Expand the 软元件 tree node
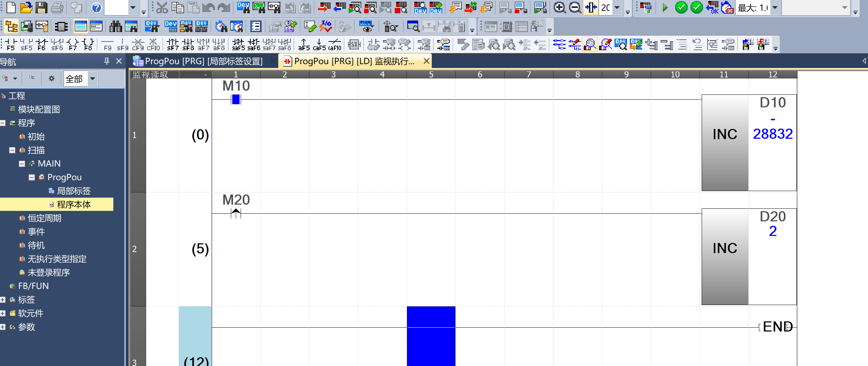This screenshot has height=366, width=868. click(3, 313)
